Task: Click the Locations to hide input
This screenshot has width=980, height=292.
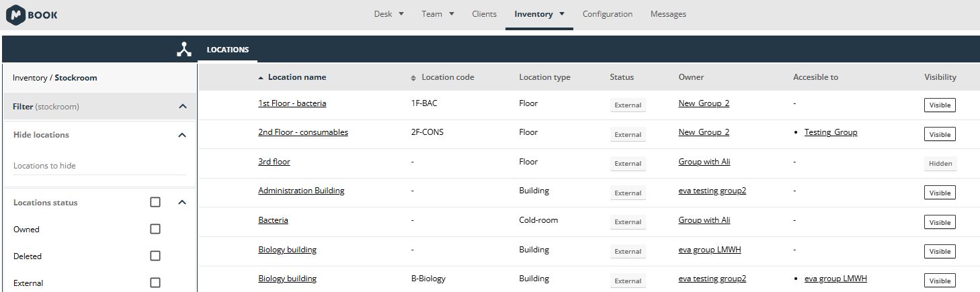Action: [x=99, y=166]
